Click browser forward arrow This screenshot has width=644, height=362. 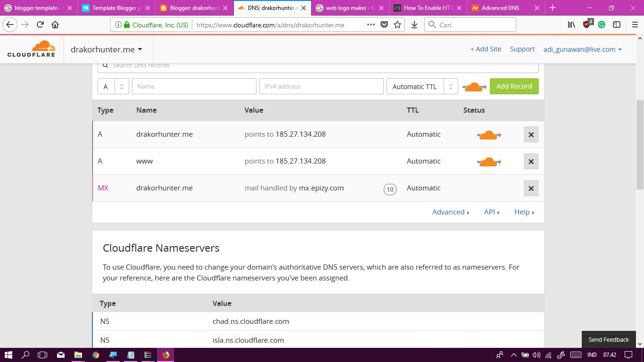tap(25, 25)
